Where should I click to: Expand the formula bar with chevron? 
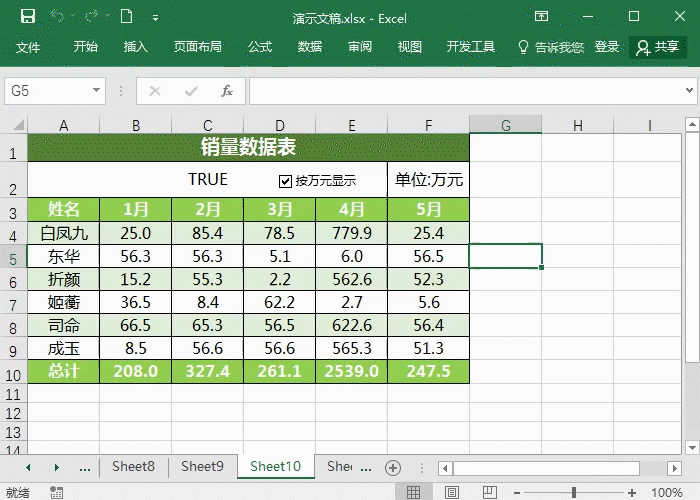(687, 91)
